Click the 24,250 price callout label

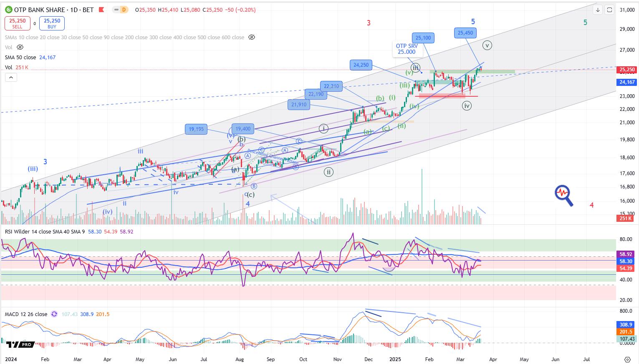coord(361,65)
